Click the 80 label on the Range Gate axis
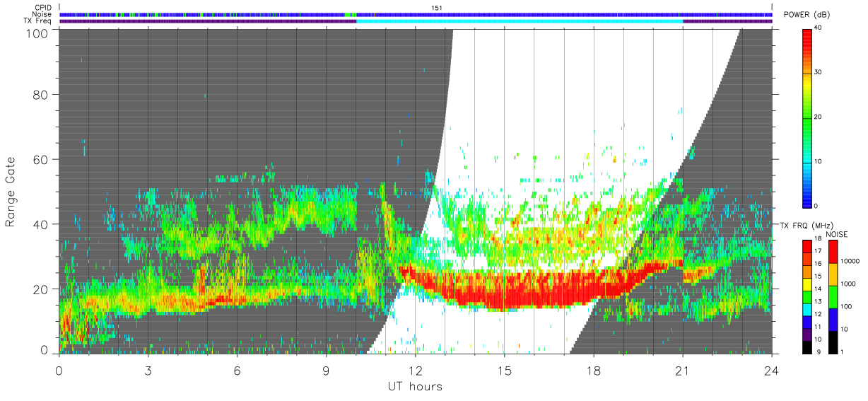This screenshot has width=868, height=401. 42,94
